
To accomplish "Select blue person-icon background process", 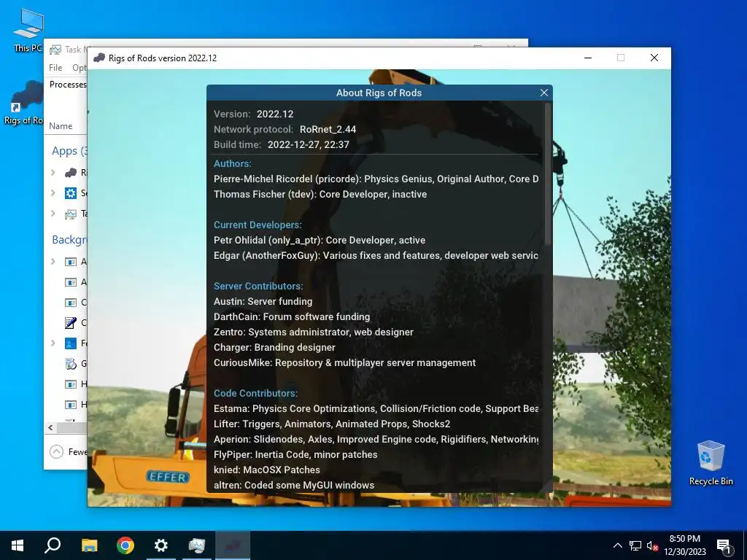I will click(x=71, y=343).
